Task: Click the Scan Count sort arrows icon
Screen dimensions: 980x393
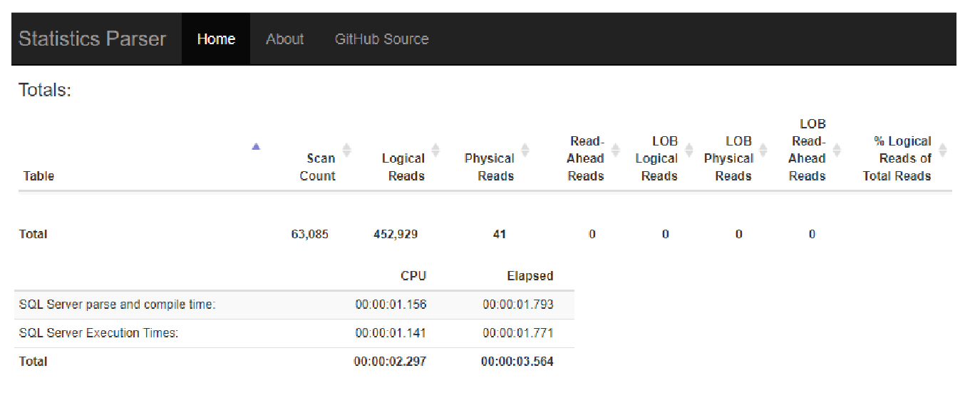Action: pyautogui.click(x=347, y=150)
